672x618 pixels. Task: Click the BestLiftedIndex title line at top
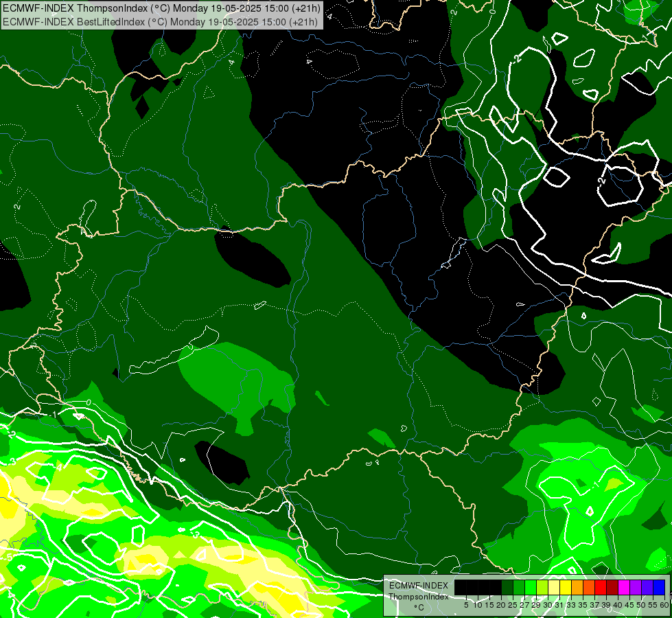160,22
